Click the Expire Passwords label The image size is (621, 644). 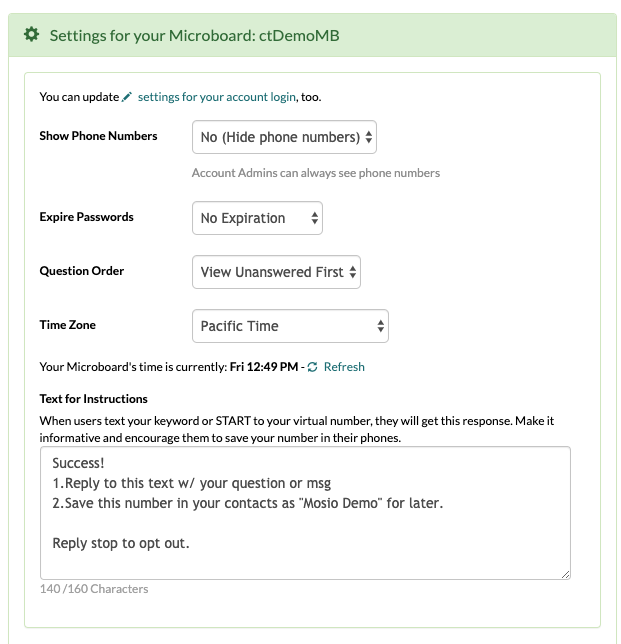point(86,217)
